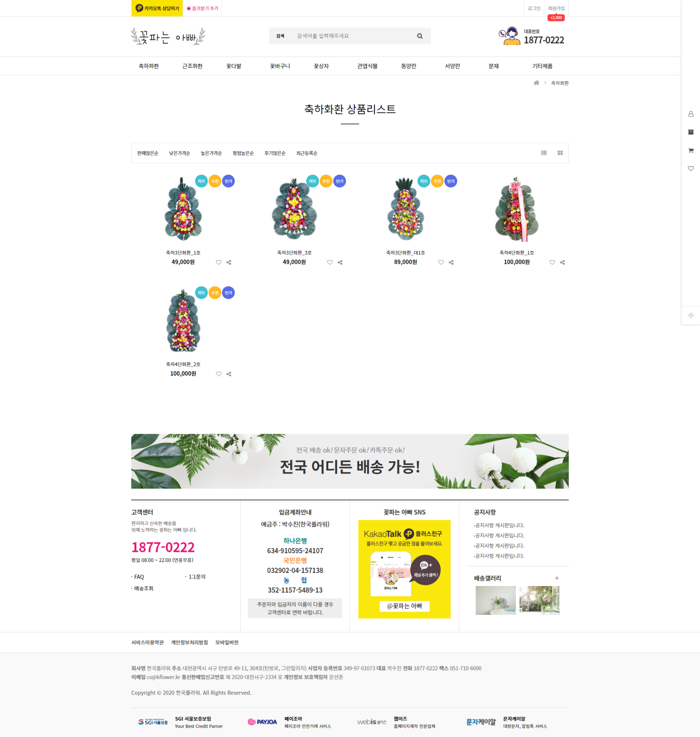
Task: Switch to list view layout icon
Action: [544, 153]
